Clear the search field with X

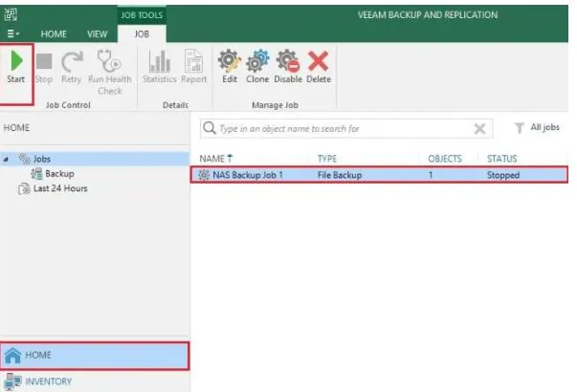click(479, 129)
